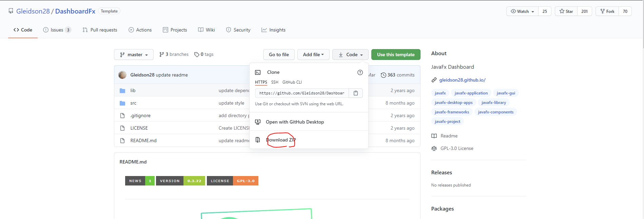Image resolution: width=644 pixels, height=219 pixels.
Task: Click the fork count 70
Action: tap(625, 11)
